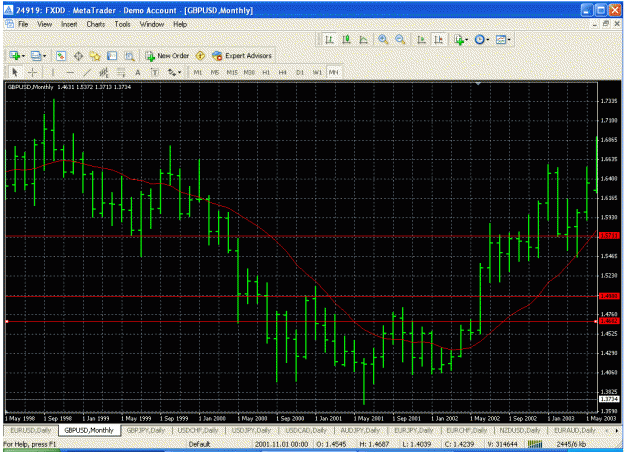Viewport: 625px width, 452px height.
Task: Toggle Auto Scroll for the chart
Action: (421, 39)
